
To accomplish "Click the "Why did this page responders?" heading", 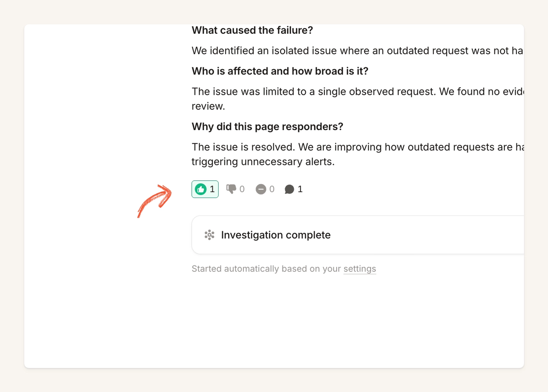I will 267,127.
